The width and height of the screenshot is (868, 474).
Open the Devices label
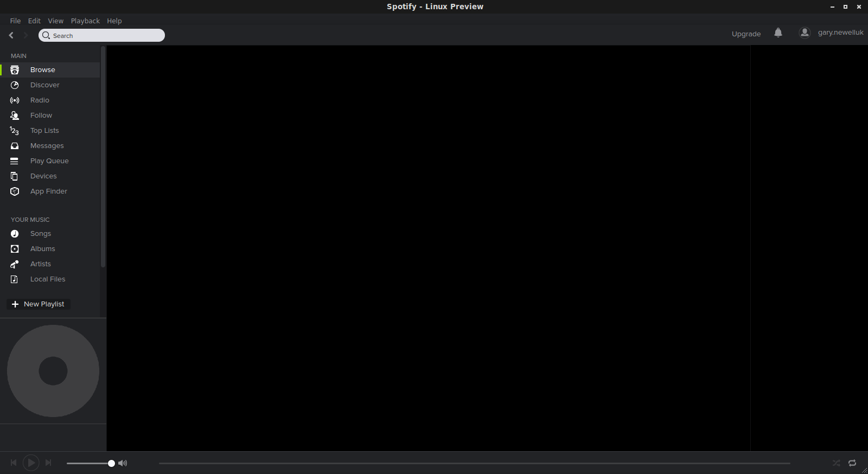pyautogui.click(x=43, y=176)
